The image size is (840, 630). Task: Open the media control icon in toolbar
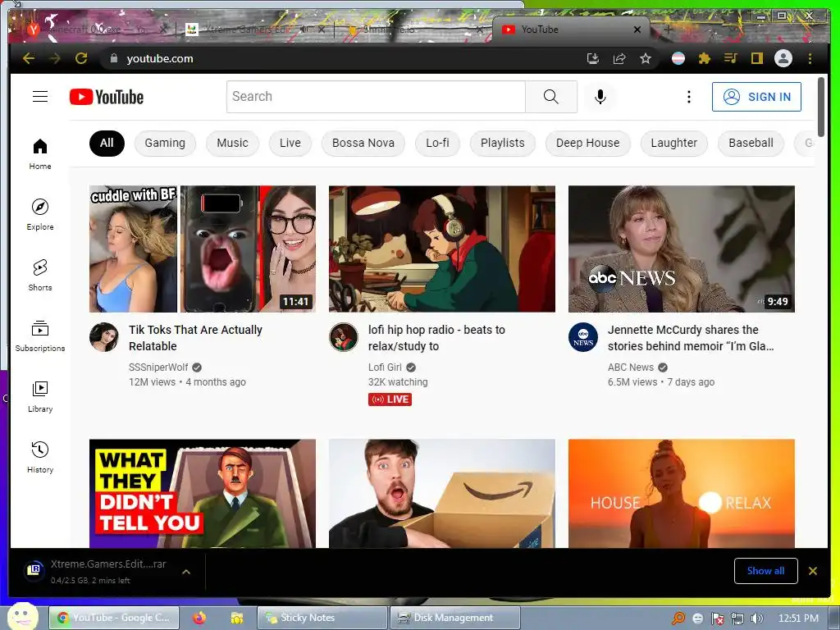click(731, 58)
